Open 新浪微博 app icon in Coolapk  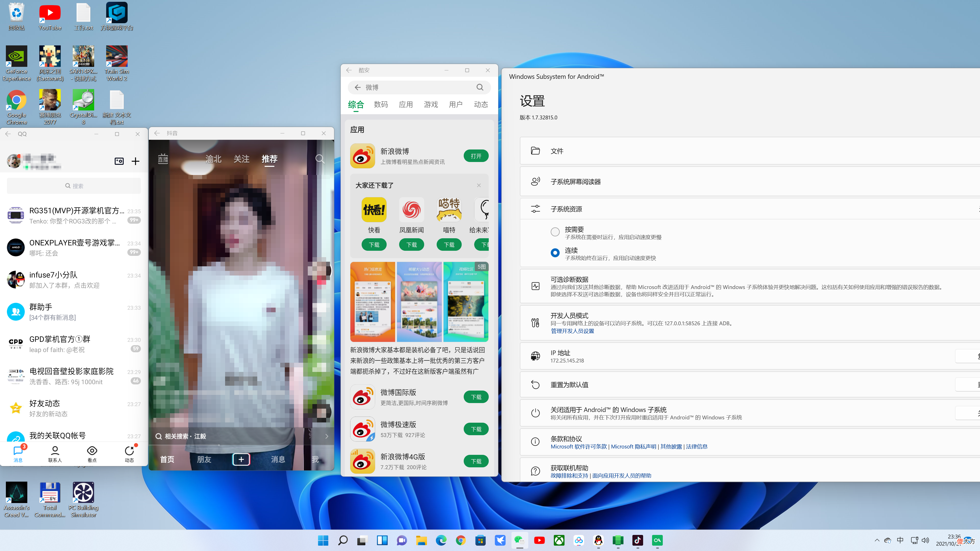363,156
